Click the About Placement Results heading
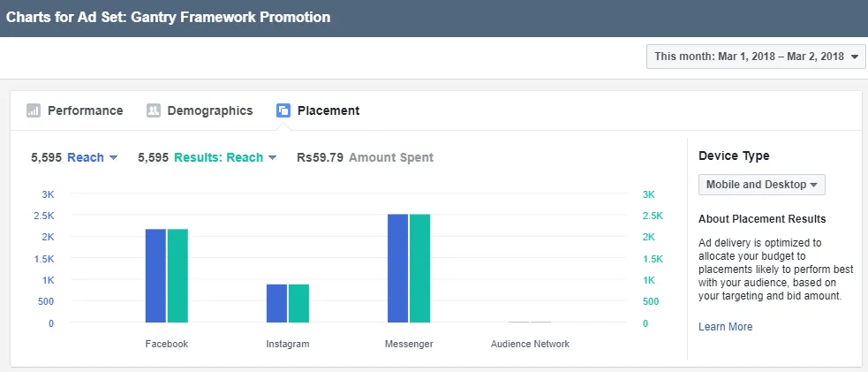This screenshot has width=868, height=372. coord(762,219)
